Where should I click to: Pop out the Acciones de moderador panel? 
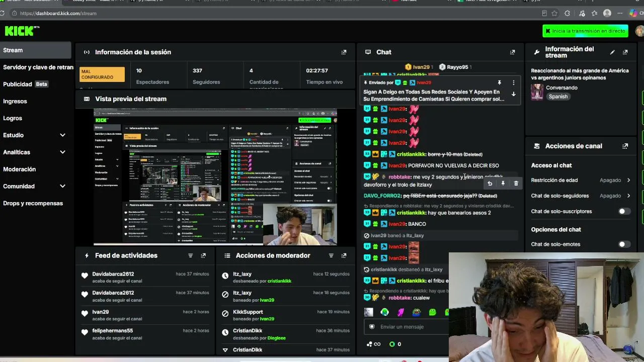pos(344,255)
